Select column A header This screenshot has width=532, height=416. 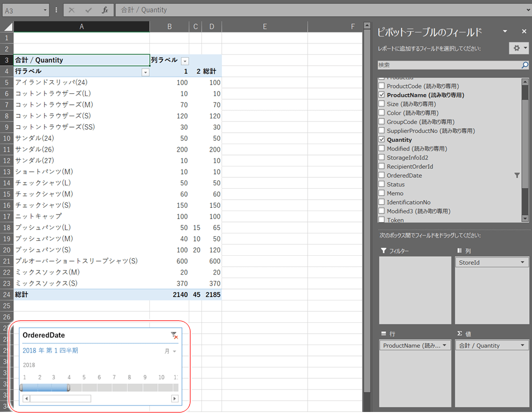coord(81,26)
